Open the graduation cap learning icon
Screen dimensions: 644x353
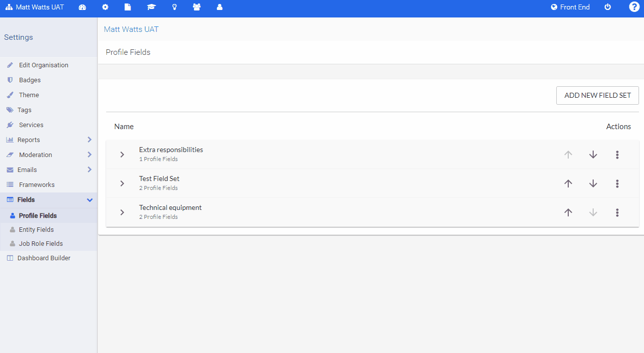pyautogui.click(x=151, y=7)
